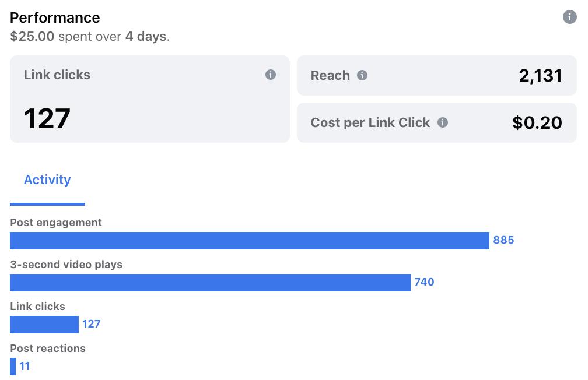
Task: Click the large 127 link clicks number
Action: click(47, 118)
